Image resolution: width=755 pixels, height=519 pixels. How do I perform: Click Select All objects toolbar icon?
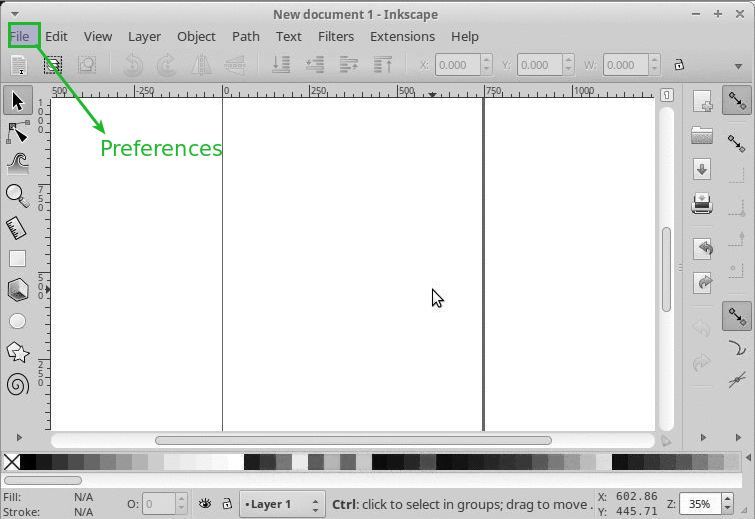click(19, 65)
